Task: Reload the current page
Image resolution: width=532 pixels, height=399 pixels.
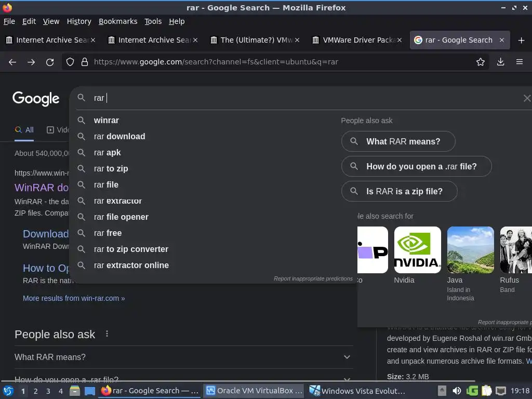Action: click(x=50, y=62)
